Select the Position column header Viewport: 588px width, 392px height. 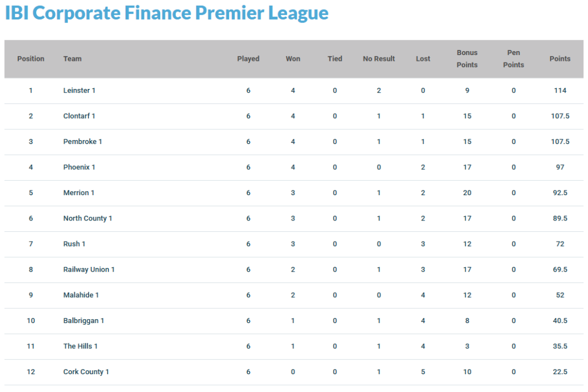[31, 59]
